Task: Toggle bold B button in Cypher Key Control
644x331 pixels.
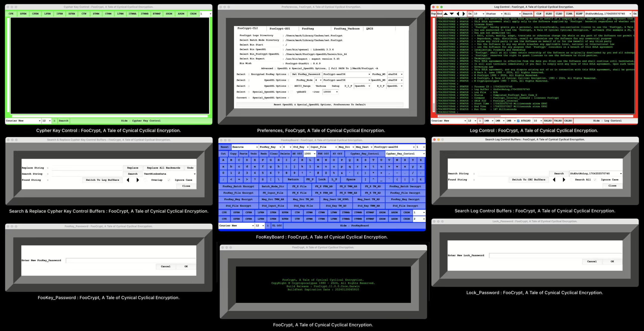Action: 54,121
